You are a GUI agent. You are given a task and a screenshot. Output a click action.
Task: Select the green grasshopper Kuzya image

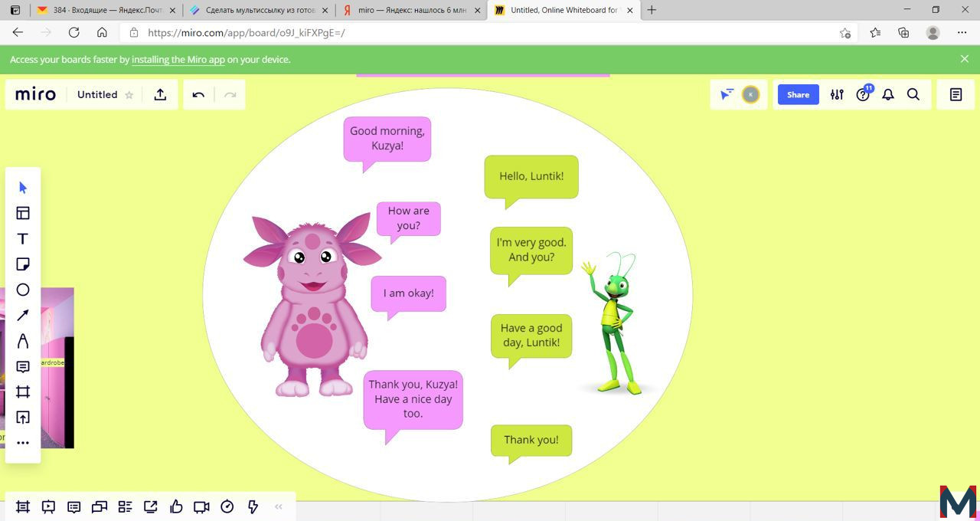pyautogui.click(x=615, y=323)
